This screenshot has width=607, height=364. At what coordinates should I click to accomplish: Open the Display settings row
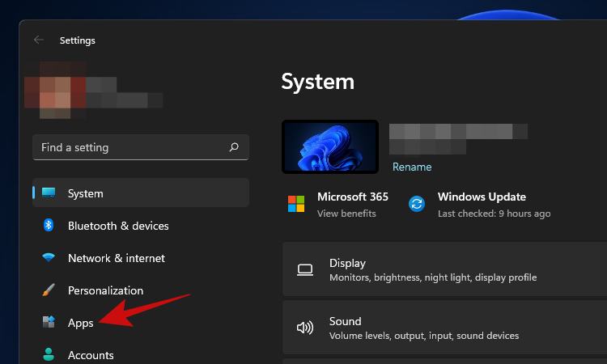click(x=445, y=269)
